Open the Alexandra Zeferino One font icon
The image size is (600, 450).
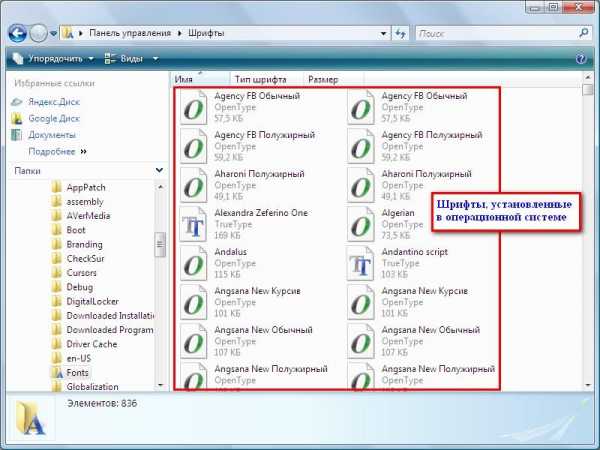193,226
